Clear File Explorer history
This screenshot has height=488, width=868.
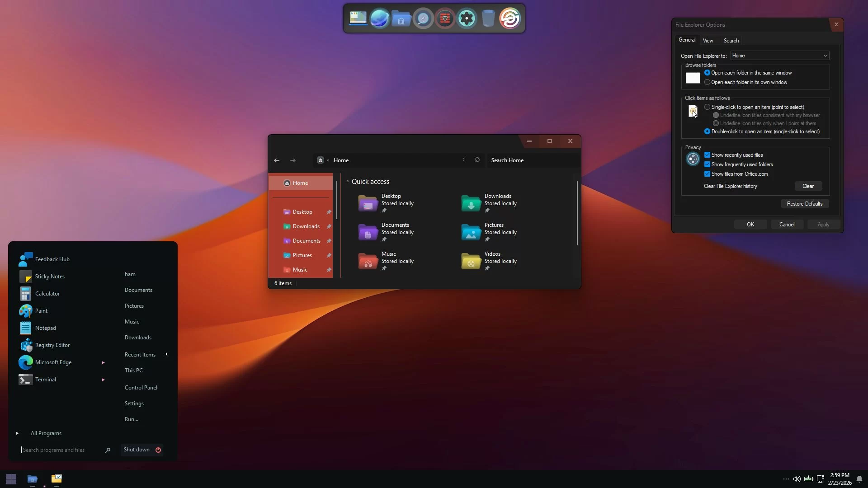808,186
